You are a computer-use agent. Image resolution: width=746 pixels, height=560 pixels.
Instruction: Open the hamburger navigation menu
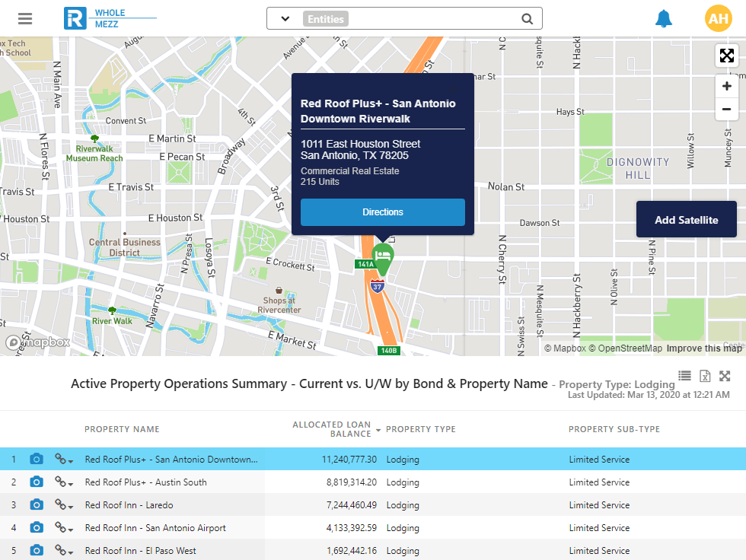[25, 18]
